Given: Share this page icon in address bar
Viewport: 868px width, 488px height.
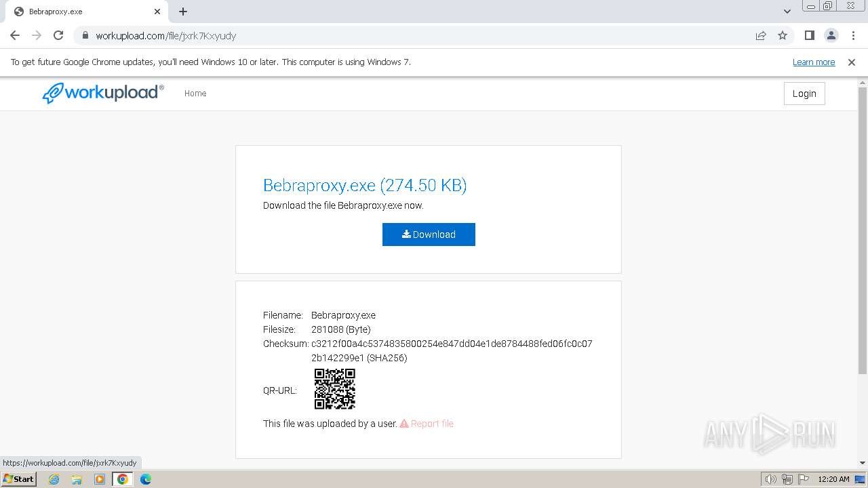Looking at the screenshot, I should 761,35.
